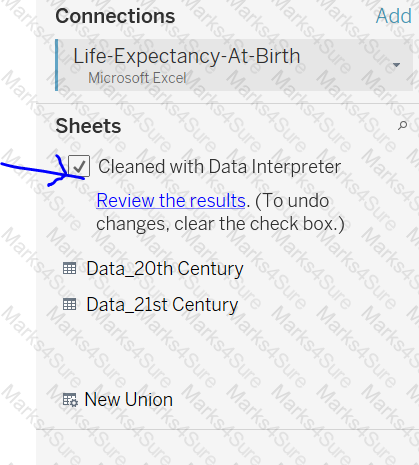Click the Connections section heading
419x465 pixels.
[x=115, y=16]
